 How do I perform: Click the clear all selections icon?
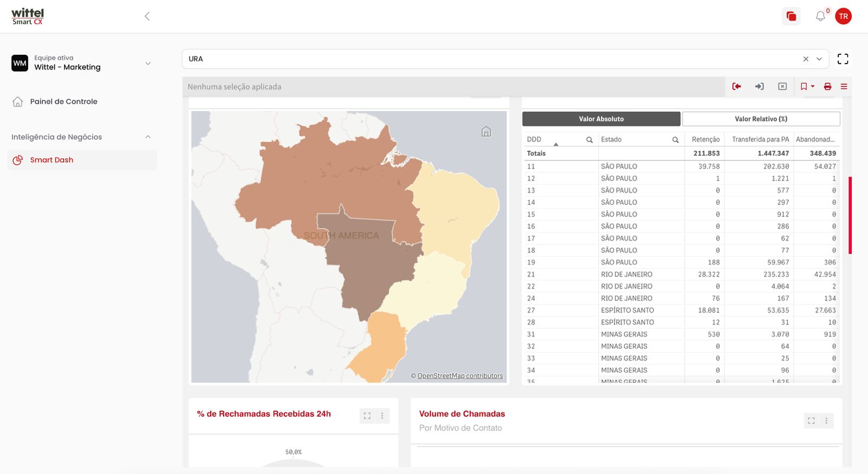pos(782,86)
